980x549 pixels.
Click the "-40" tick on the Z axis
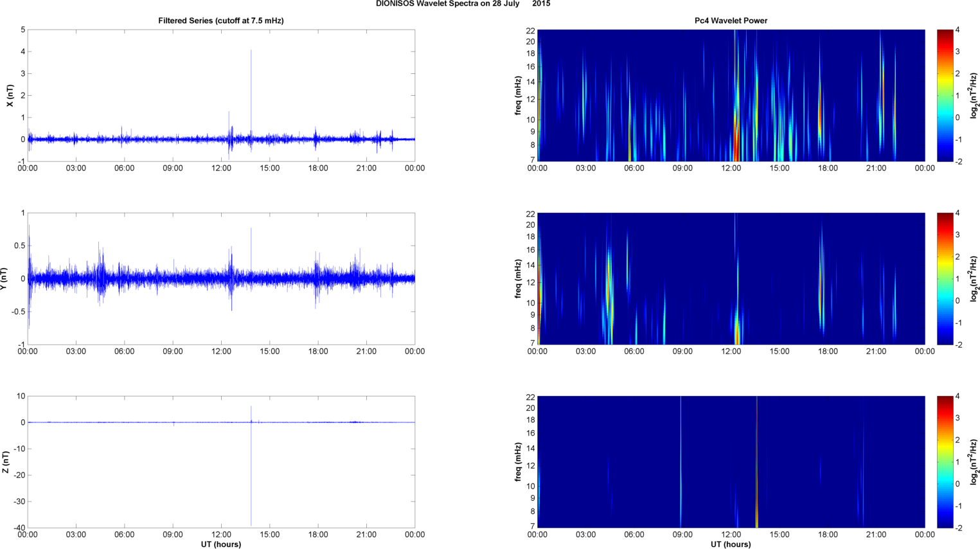18,528
